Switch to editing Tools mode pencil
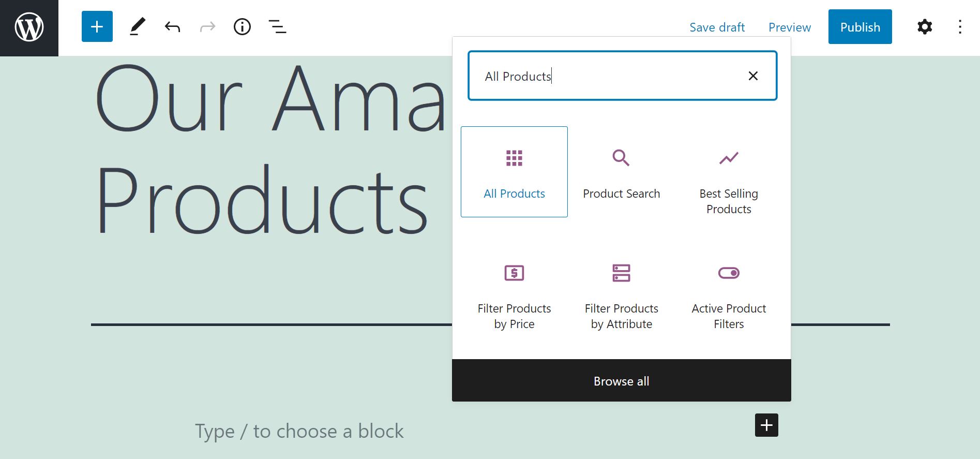Viewport: 980px width, 459px height. point(137,26)
